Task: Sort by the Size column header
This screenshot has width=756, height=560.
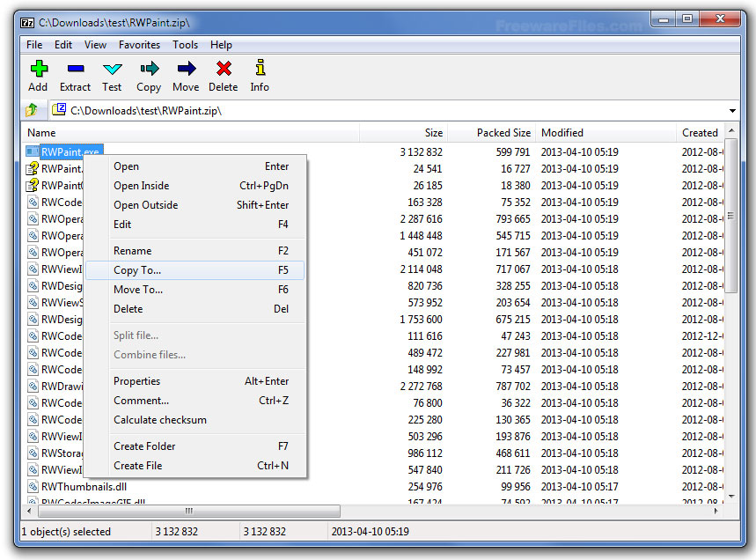Action: (x=404, y=133)
